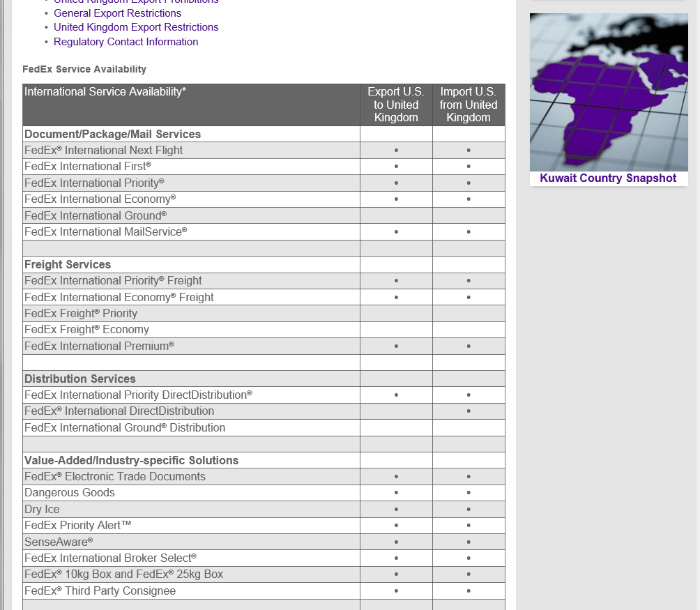Click Import bullet for International First

469,167
